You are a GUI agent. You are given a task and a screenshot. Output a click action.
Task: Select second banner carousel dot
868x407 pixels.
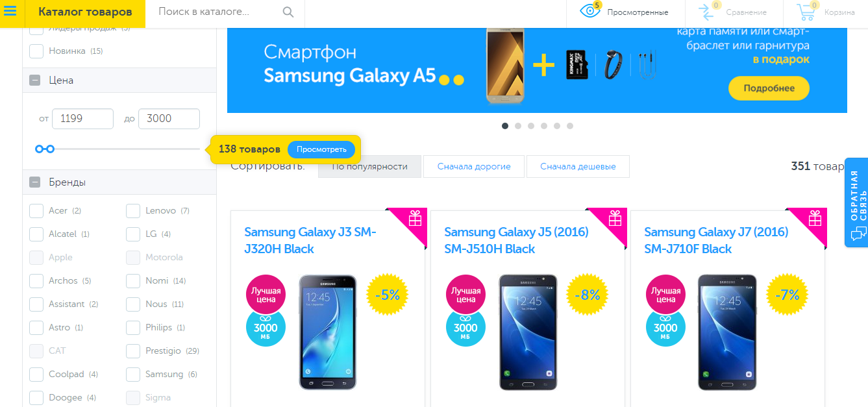[518, 126]
